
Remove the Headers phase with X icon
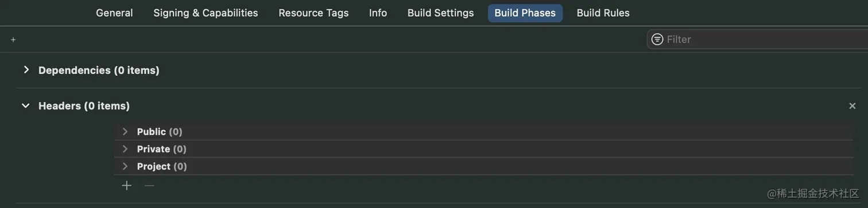(852, 106)
